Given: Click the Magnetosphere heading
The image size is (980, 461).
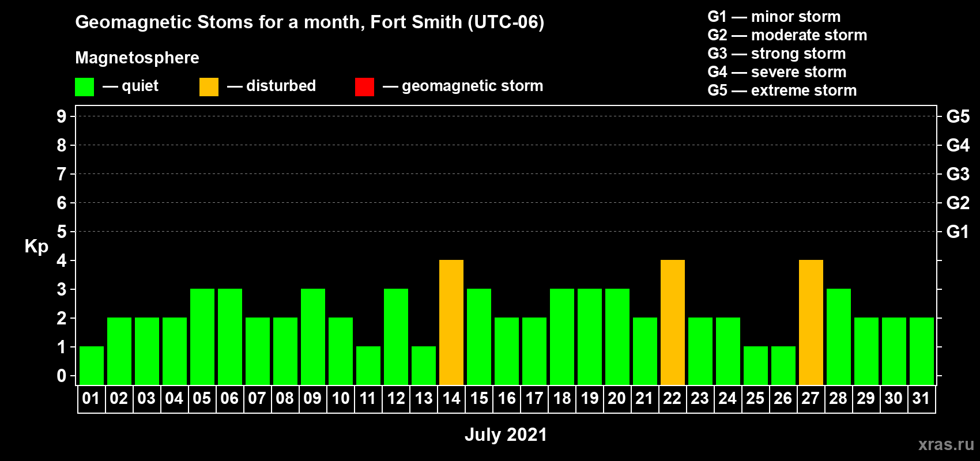Looking at the screenshot, I should coord(137,58).
